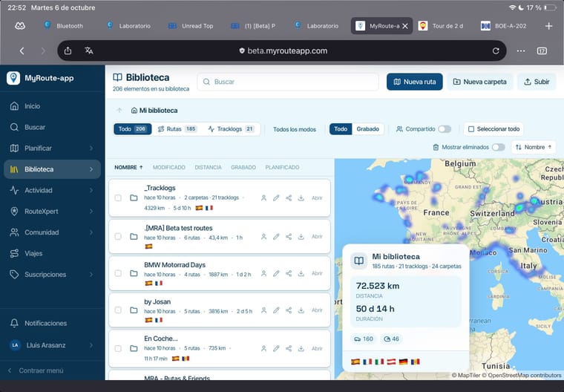Go back with the browser back arrow
This screenshot has width=564, height=392.
(x=22, y=50)
